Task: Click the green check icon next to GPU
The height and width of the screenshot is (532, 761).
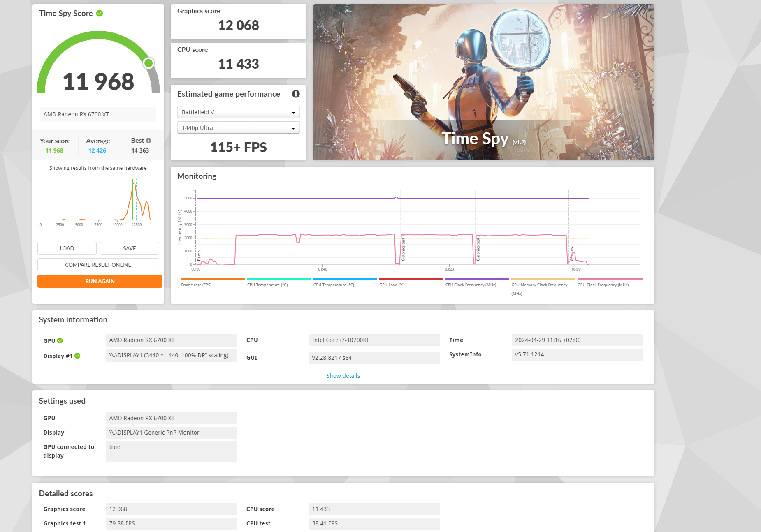Action: coord(60,340)
